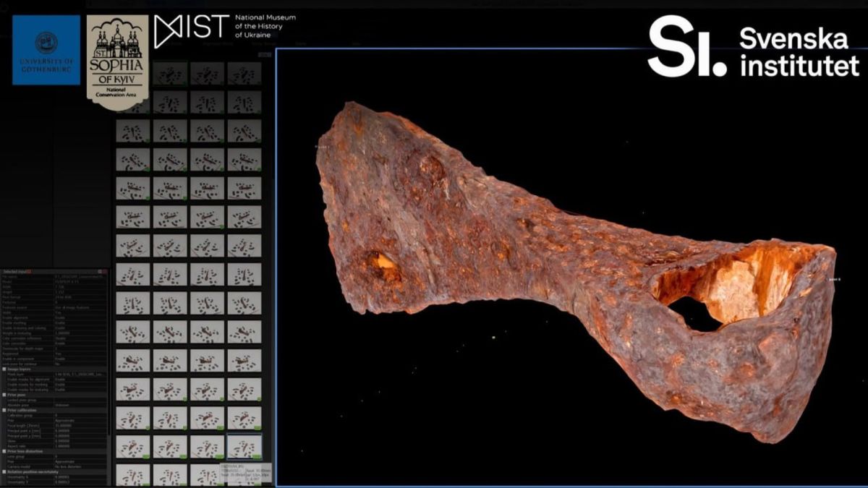Click the Svenska institutet logo
The image size is (868, 488).
754,47
